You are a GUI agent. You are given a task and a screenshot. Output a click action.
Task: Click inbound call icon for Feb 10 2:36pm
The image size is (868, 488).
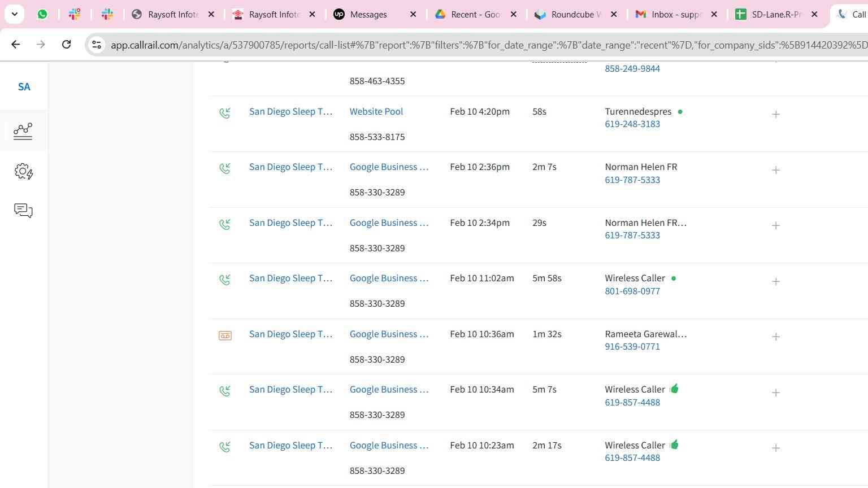point(225,168)
